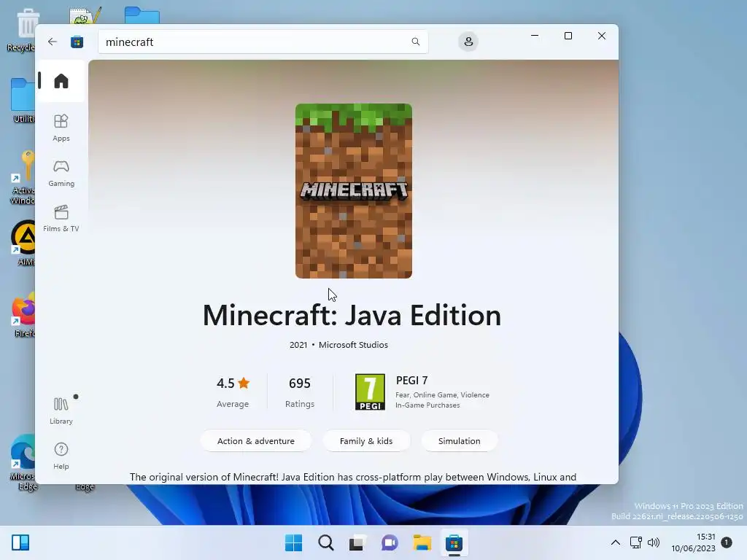Viewport: 747px width, 560px height.
Task: Click the In-Game Purchases text
Action: 427,405
